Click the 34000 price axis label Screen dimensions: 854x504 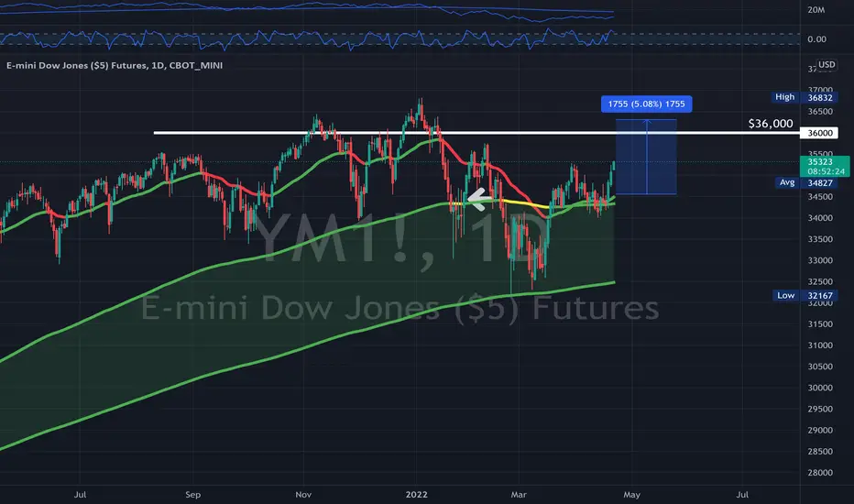pyautogui.click(x=820, y=218)
